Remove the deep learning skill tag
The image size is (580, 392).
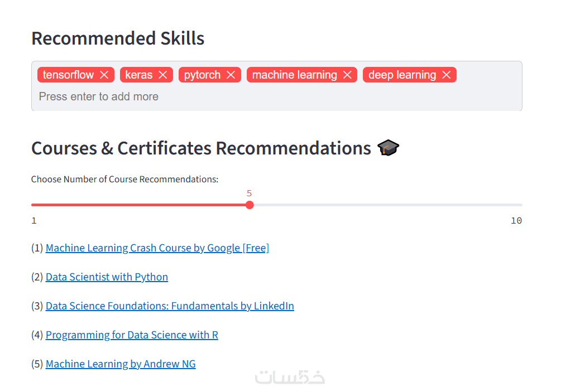[x=446, y=75]
